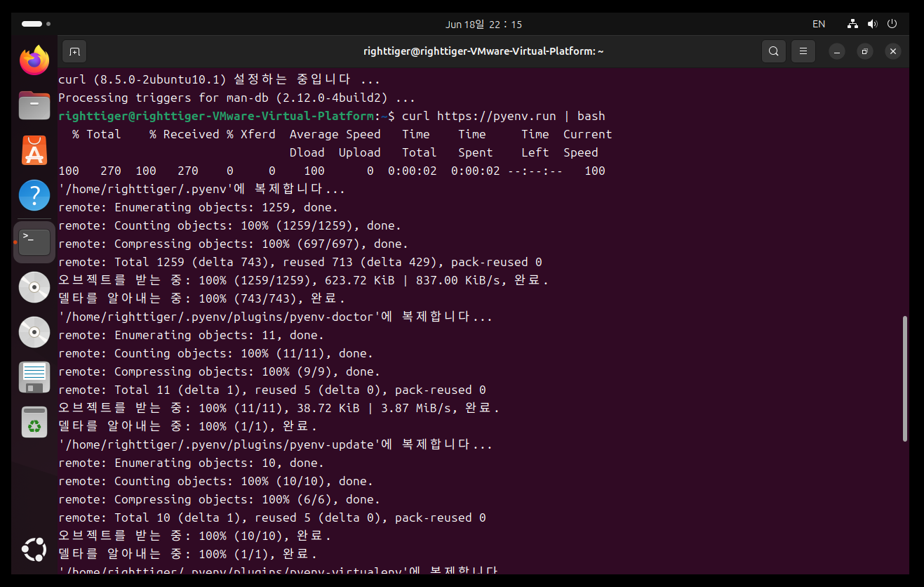Open the text editor dock icon
Screen dimensions: 924x587
point(34,377)
